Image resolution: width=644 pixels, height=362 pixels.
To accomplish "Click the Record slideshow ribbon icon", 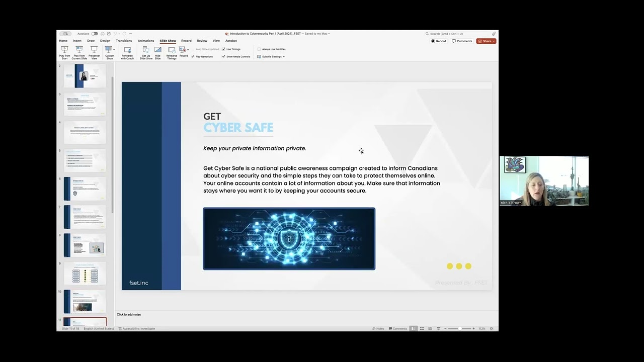I will coord(182,49).
